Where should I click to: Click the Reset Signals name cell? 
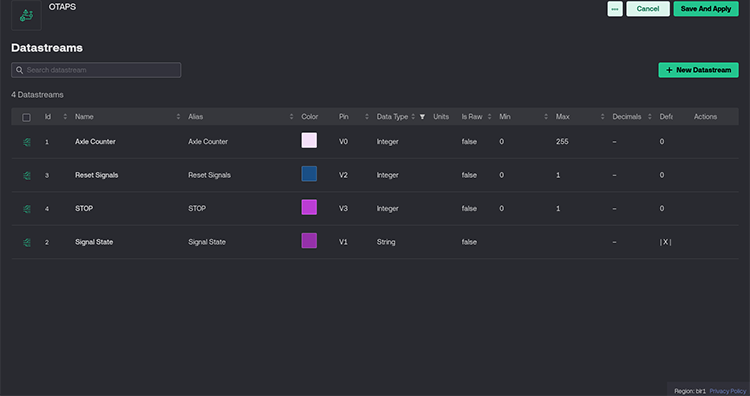pos(97,175)
